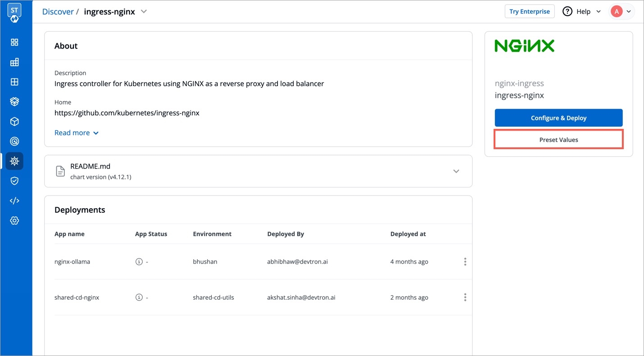Click akshat.sinha@devtron.ai in Deployed By
Screen dimensions: 644x356
[x=301, y=297]
